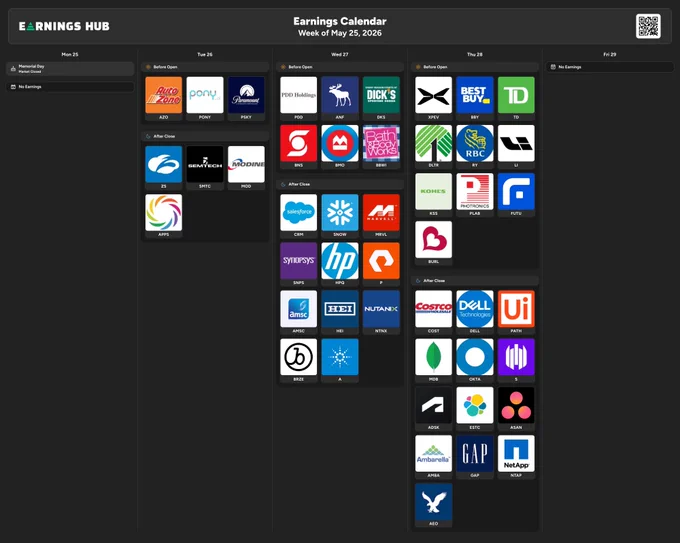Screen dimensions: 680x543
Task: Click the QR code in header
Action: [648, 26]
